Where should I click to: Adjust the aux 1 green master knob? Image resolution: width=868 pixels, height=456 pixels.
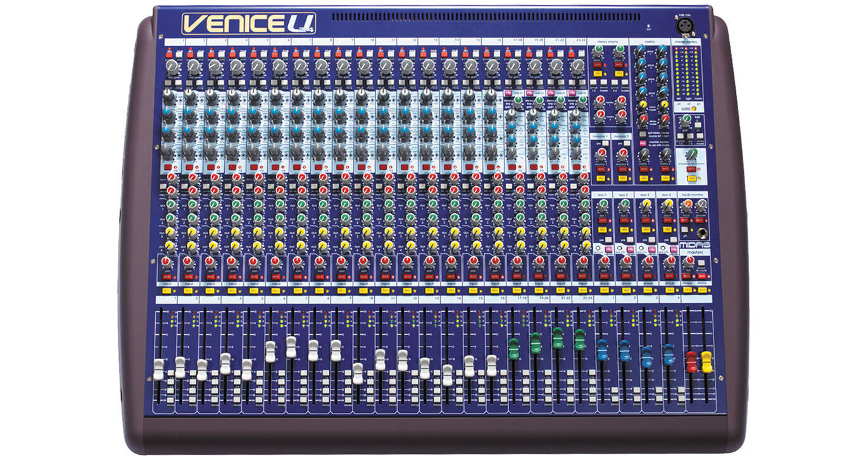point(602,205)
